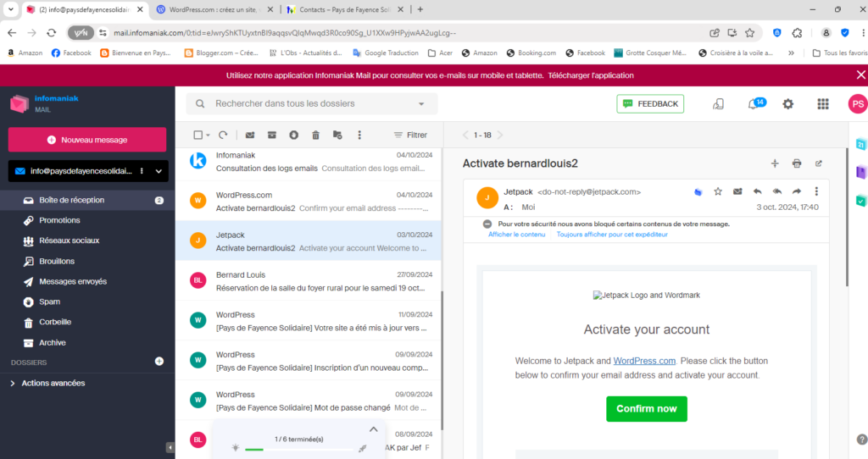Screen dimensions: 868x459
Task: Star the Jetpack message
Action: (718, 191)
